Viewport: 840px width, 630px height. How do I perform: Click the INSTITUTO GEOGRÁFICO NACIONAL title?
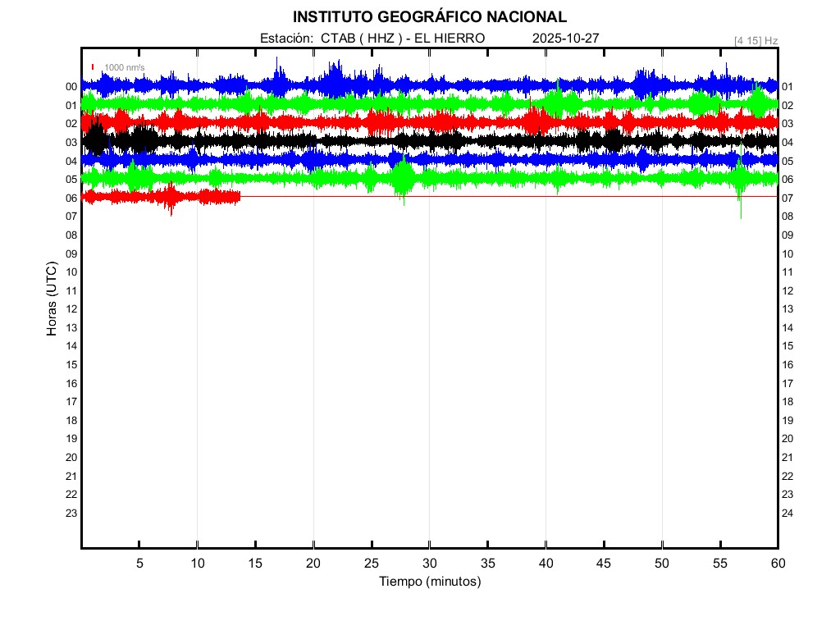click(429, 17)
